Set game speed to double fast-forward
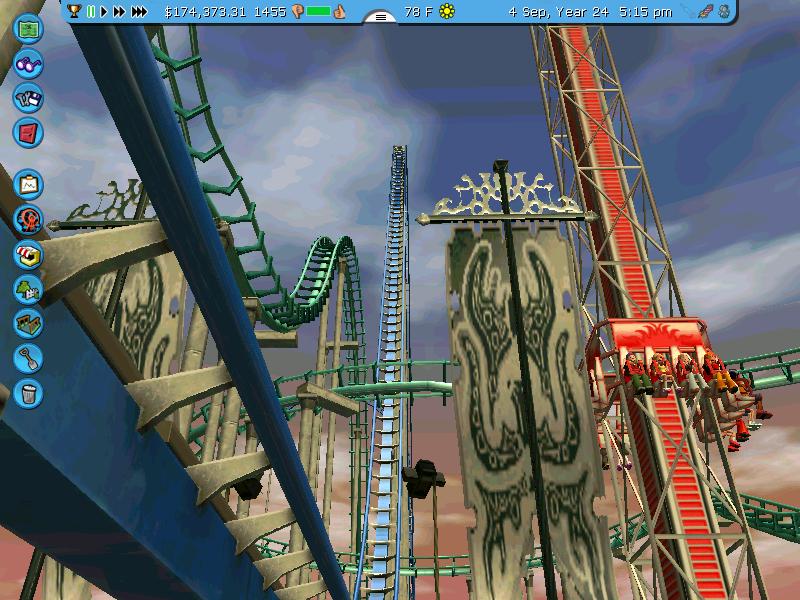The height and width of the screenshot is (600, 800). tap(119, 11)
